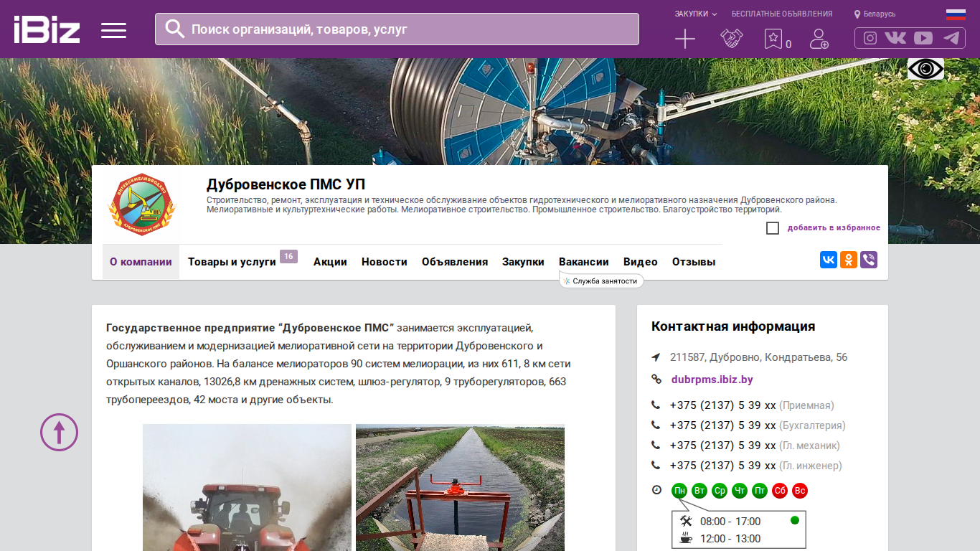This screenshot has width=980, height=551.
Task: Select Tuesday Вт day circle
Action: point(699,491)
